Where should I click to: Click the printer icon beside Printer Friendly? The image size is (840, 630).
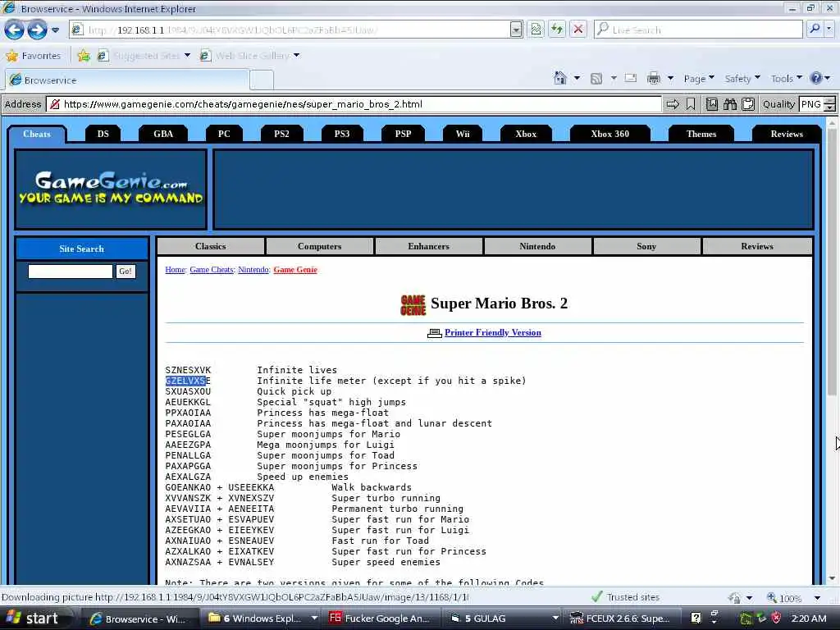(x=435, y=333)
